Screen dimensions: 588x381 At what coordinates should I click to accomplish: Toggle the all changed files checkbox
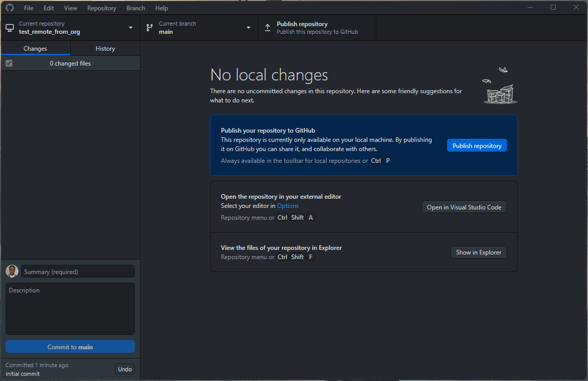click(x=9, y=63)
